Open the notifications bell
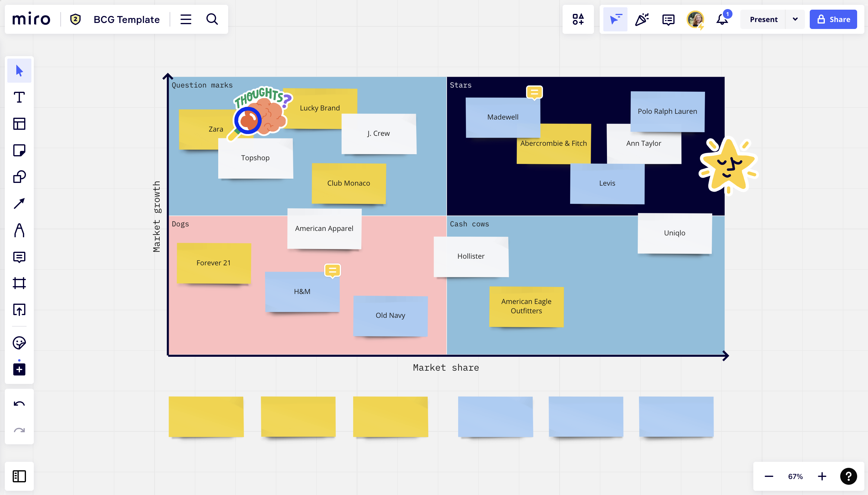Screen dimensions: 868x495 [x=723, y=19]
